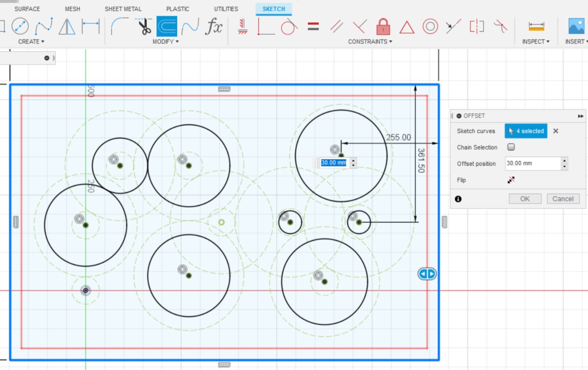Cancel the Offset dialog
Screen dimensions: 588x370
pyautogui.click(x=563, y=199)
